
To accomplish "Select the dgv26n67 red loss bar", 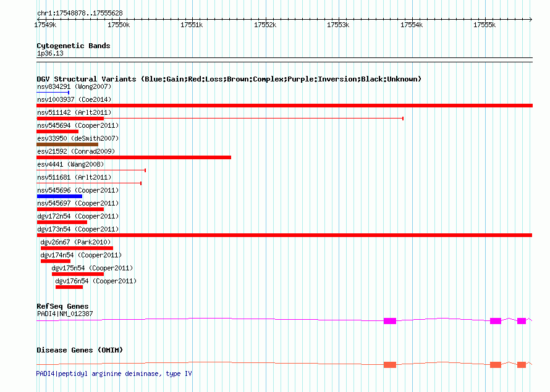I will [77, 248].
